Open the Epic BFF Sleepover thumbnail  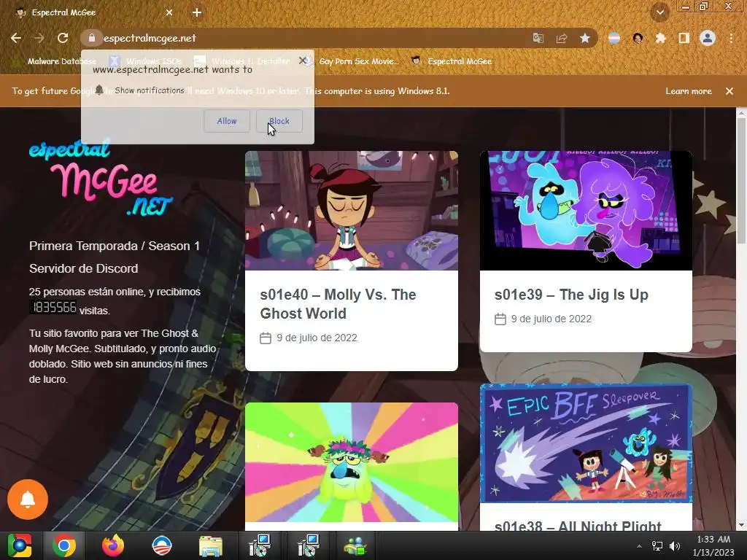pos(586,443)
